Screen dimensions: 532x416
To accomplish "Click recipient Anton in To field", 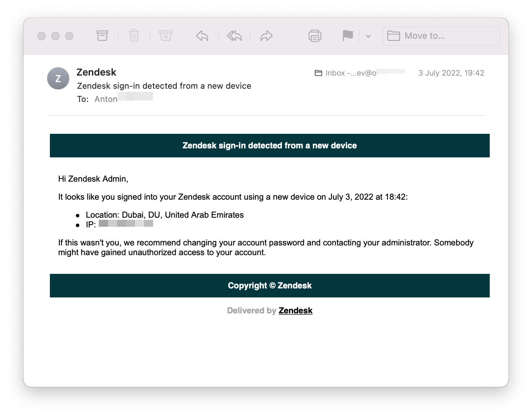I will click(x=106, y=99).
